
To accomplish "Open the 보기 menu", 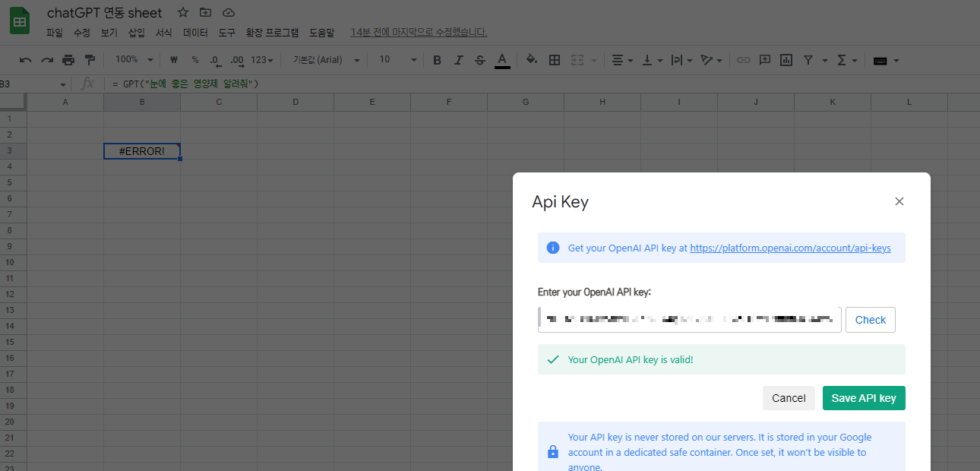I will [x=109, y=33].
